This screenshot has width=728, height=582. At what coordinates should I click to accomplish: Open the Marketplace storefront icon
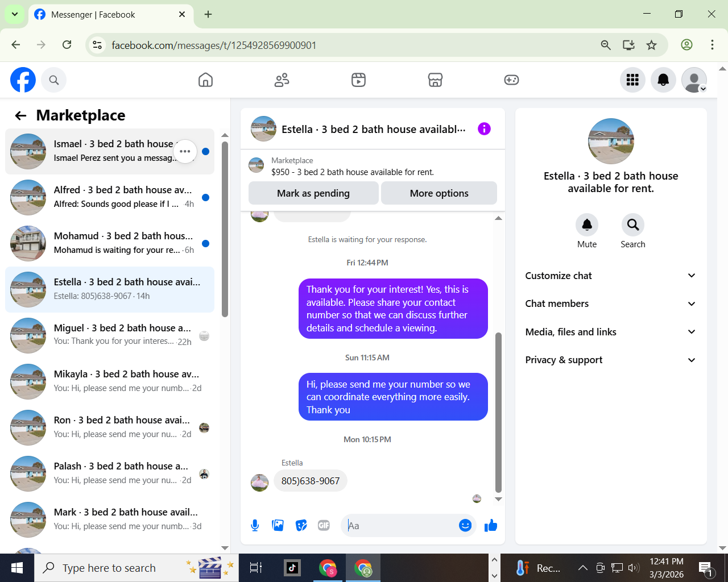[x=435, y=80]
